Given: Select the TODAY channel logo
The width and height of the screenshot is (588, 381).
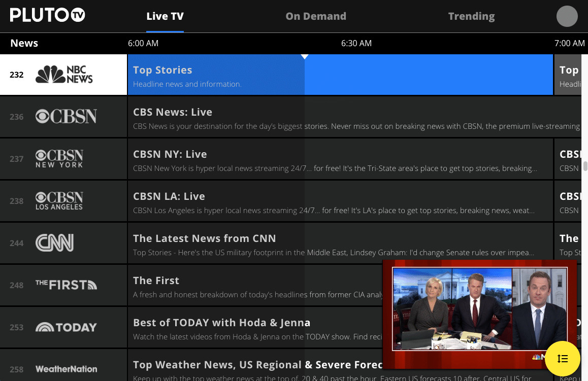Looking at the screenshot, I should (x=67, y=327).
